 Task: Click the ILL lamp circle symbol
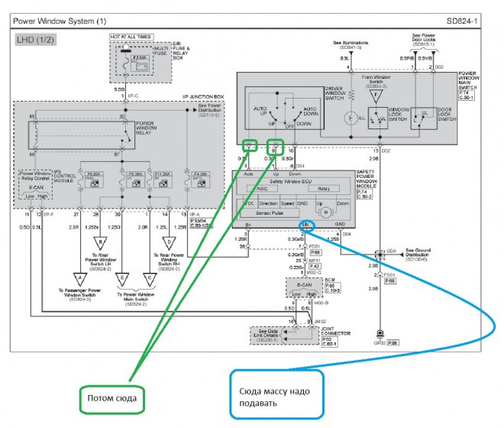click(351, 118)
